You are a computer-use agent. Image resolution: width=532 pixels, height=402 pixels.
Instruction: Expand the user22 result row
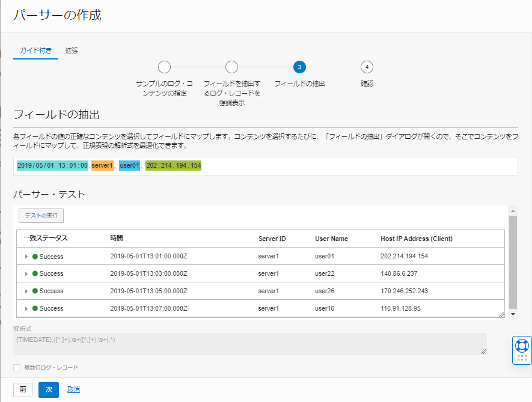point(26,274)
